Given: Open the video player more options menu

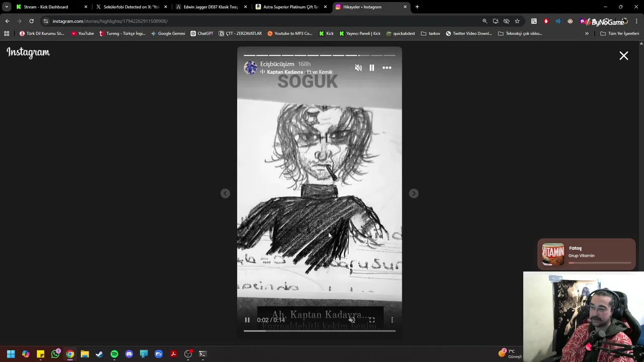Looking at the screenshot, I should 392,320.
